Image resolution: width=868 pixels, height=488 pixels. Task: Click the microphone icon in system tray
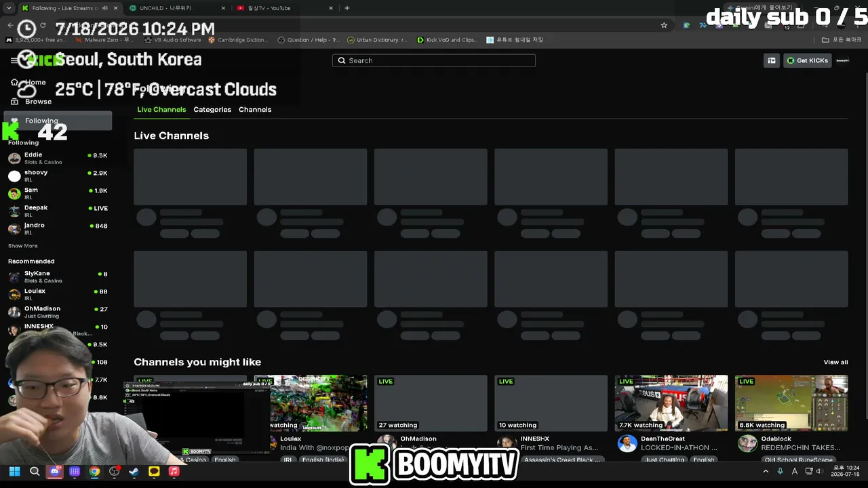780,471
